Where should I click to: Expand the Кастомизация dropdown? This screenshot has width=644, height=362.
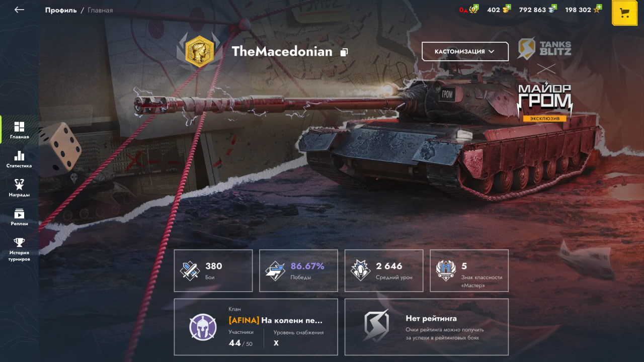[465, 51]
